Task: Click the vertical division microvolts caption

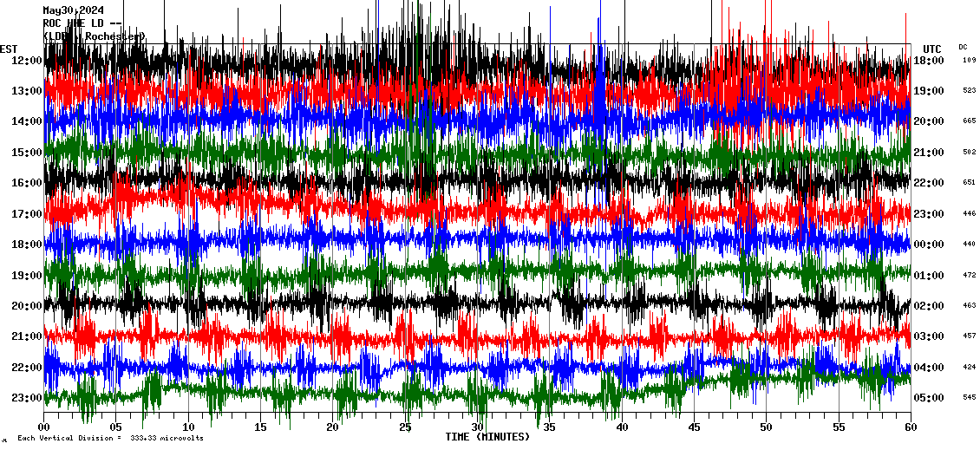Action: coord(110,439)
